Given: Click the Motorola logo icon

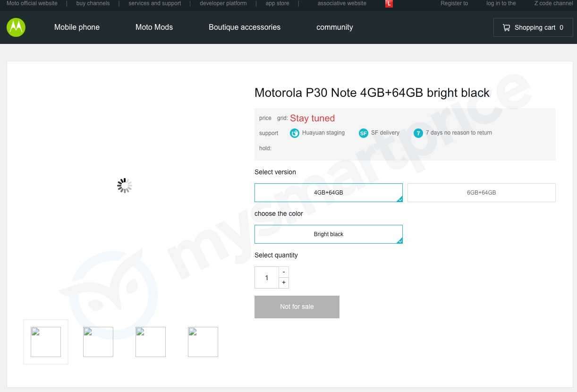Looking at the screenshot, I should pos(16,27).
